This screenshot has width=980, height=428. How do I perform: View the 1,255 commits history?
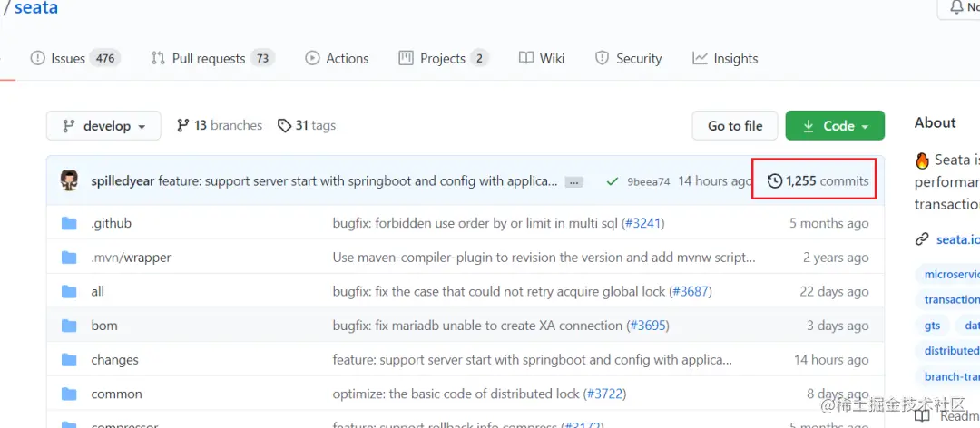[x=818, y=181]
